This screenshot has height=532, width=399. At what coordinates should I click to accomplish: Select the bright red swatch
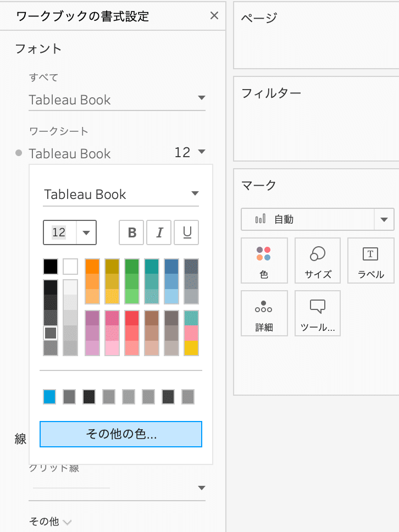tap(132, 318)
